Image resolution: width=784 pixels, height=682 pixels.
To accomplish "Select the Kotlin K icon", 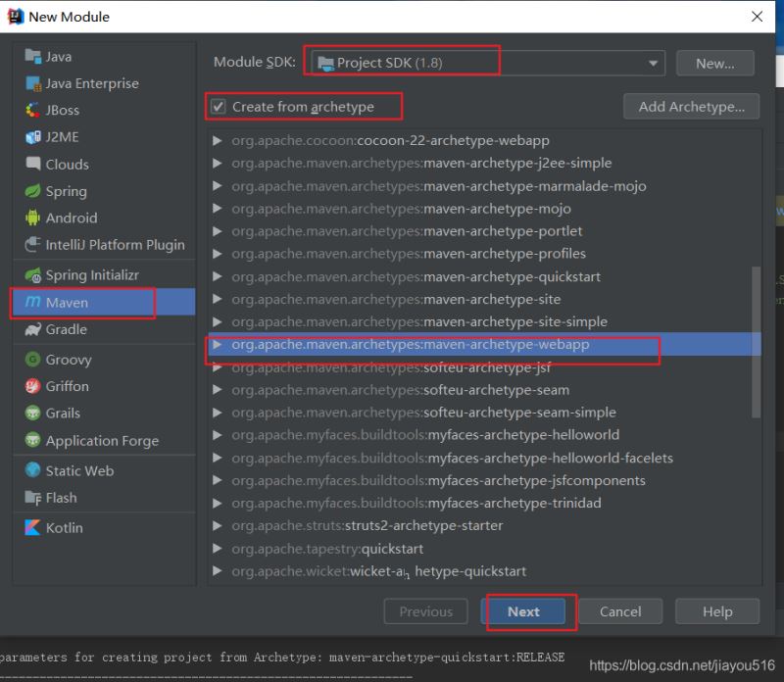I will click(33, 527).
